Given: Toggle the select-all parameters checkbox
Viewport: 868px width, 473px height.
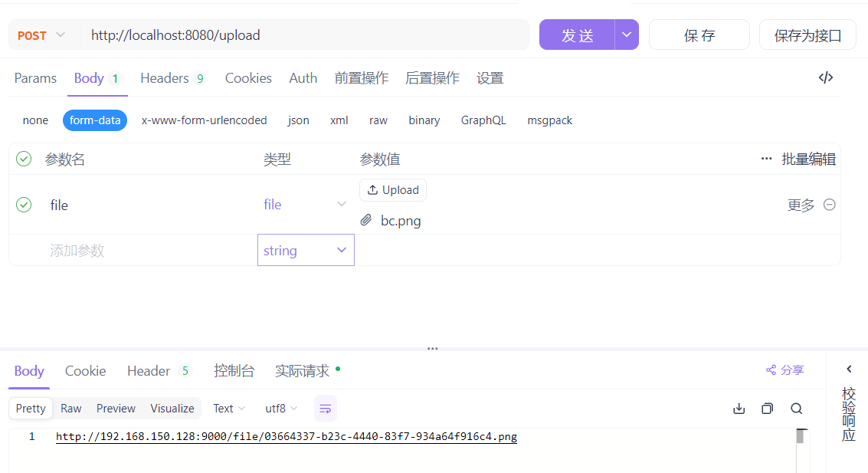Looking at the screenshot, I should 24,159.
